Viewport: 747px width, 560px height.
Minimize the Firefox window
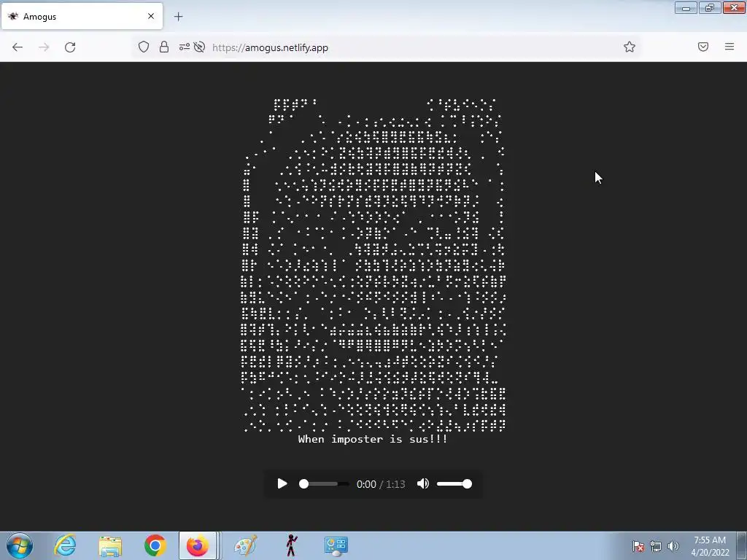[686, 7]
